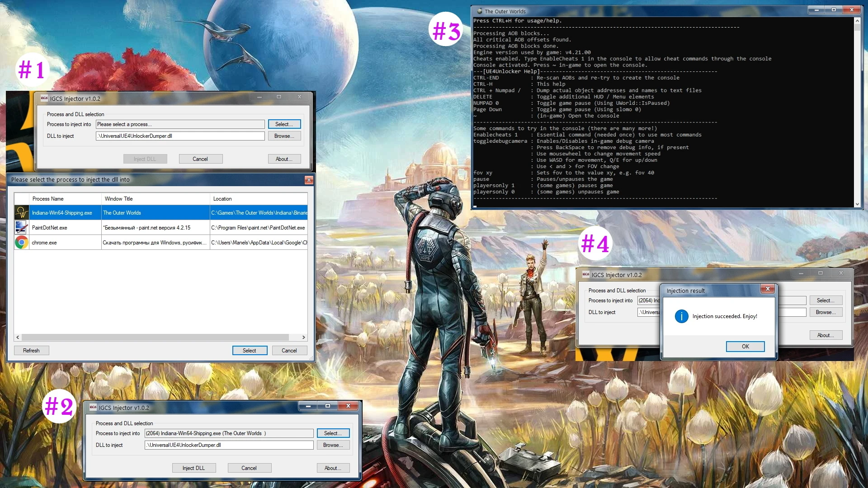Click OK on Injection succeeded message
The height and width of the screenshot is (488, 868).
point(745,346)
